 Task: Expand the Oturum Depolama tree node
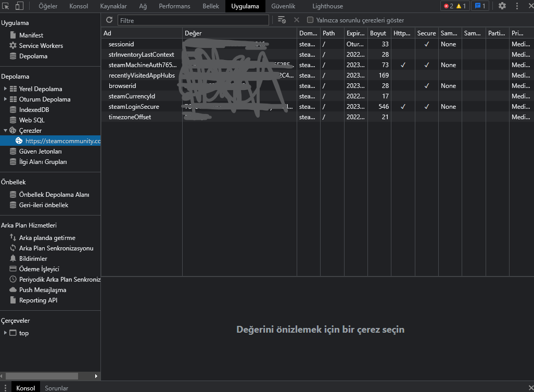(5, 99)
